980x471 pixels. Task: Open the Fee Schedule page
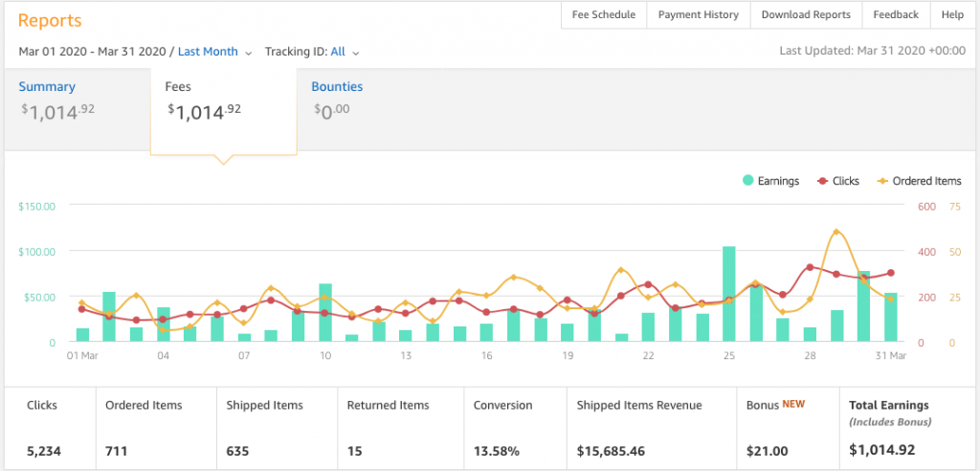tap(604, 15)
